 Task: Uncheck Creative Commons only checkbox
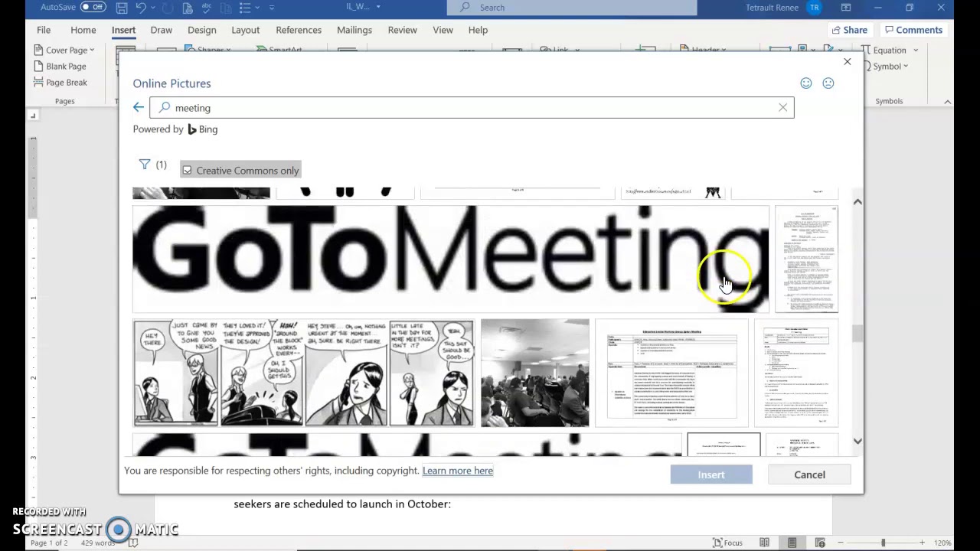tap(188, 171)
